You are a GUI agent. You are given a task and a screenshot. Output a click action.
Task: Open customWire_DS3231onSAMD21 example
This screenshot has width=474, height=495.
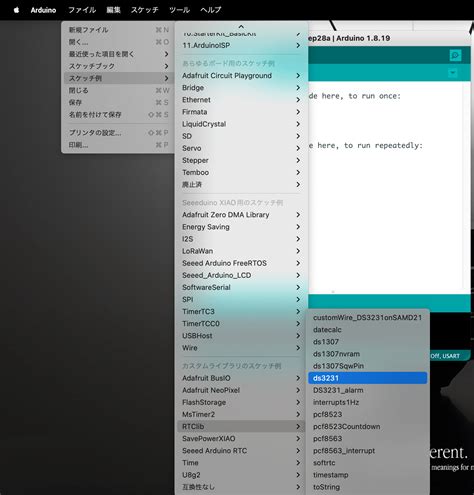368,318
